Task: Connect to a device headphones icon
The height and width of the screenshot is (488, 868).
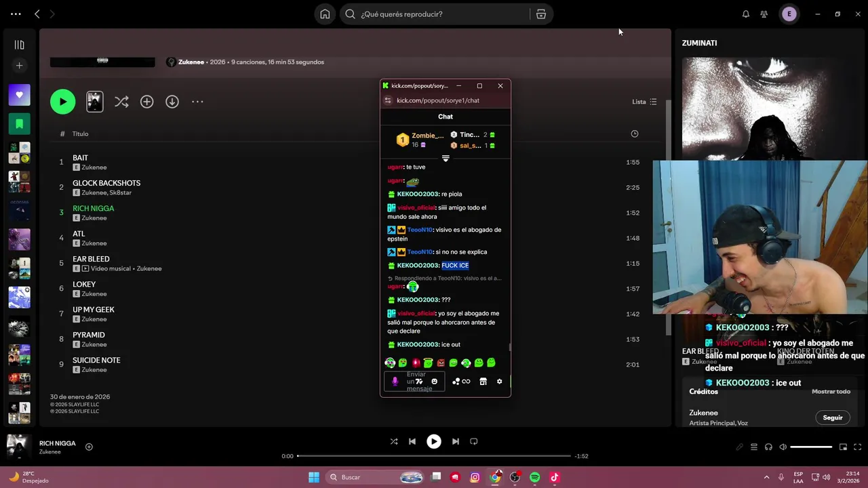Action: 768,447
